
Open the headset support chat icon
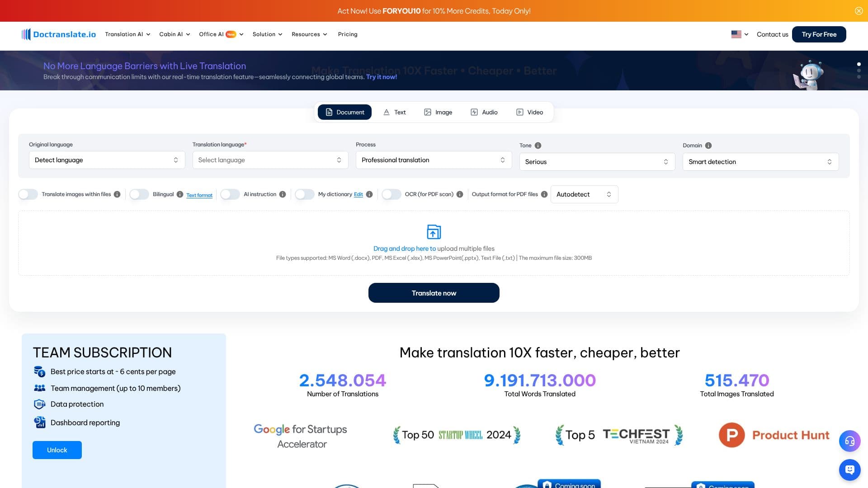(x=850, y=441)
